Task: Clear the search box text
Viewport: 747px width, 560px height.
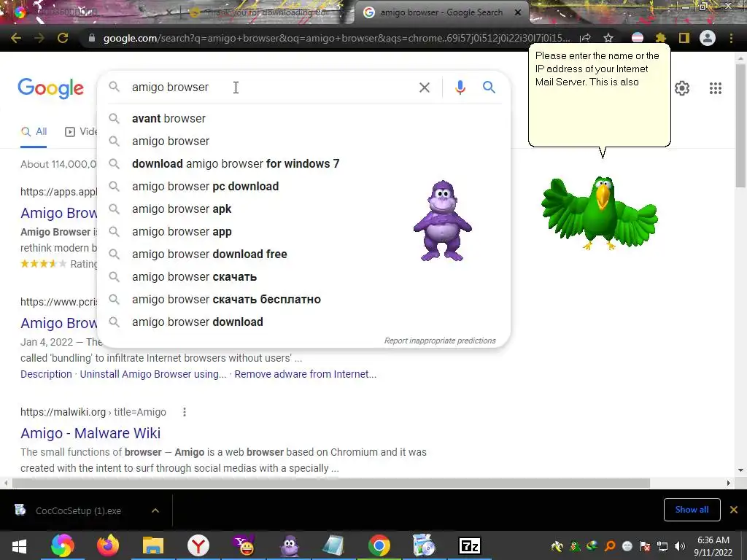Action: [424, 87]
